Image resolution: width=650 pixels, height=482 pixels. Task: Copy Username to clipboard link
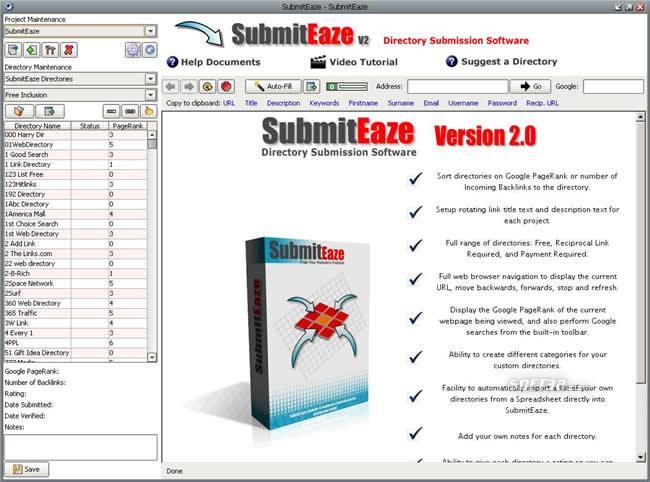click(x=463, y=103)
